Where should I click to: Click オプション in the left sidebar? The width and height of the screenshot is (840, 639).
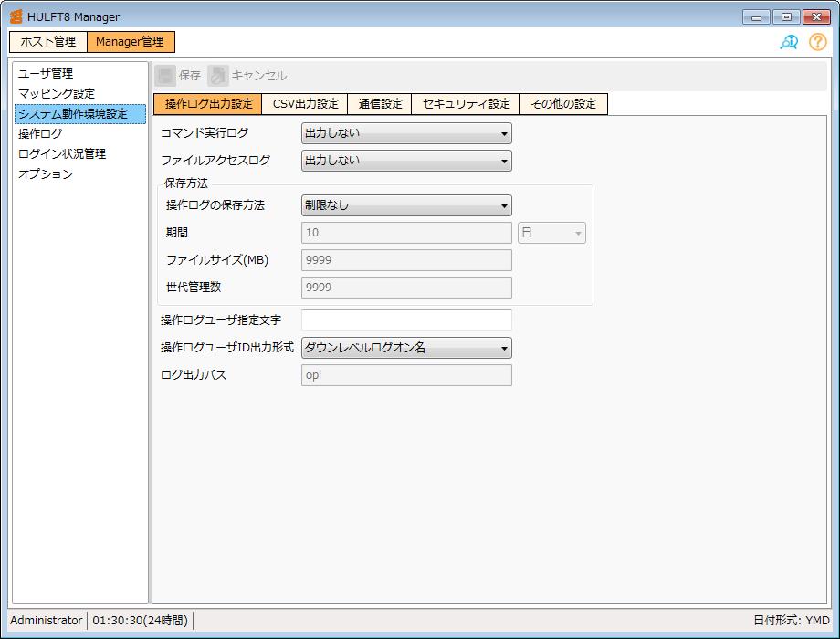pyautogui.click(x=46, y=174)
